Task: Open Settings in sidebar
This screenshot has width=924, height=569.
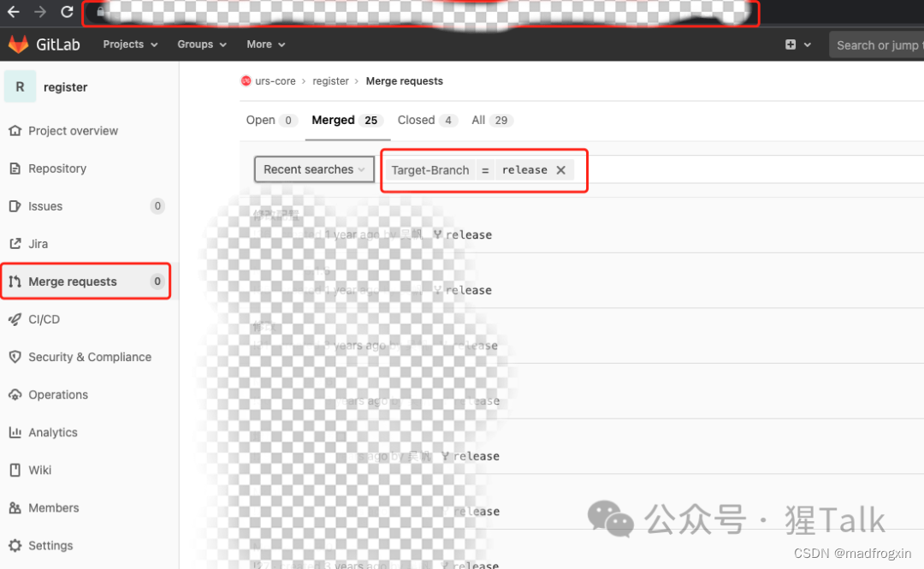Action: pos(50,545)
